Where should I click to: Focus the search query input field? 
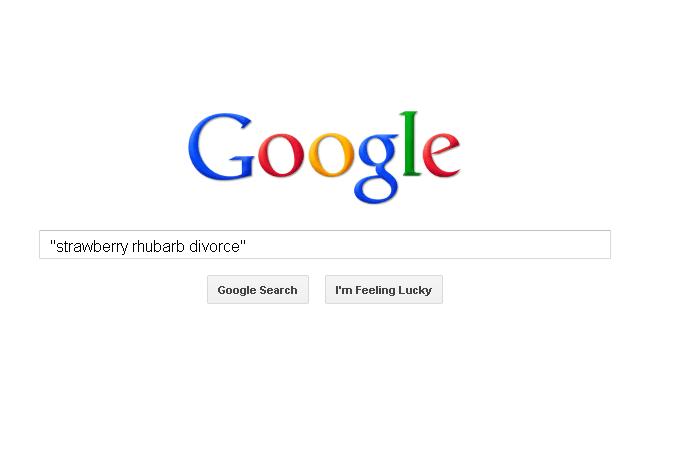point(325,245)
